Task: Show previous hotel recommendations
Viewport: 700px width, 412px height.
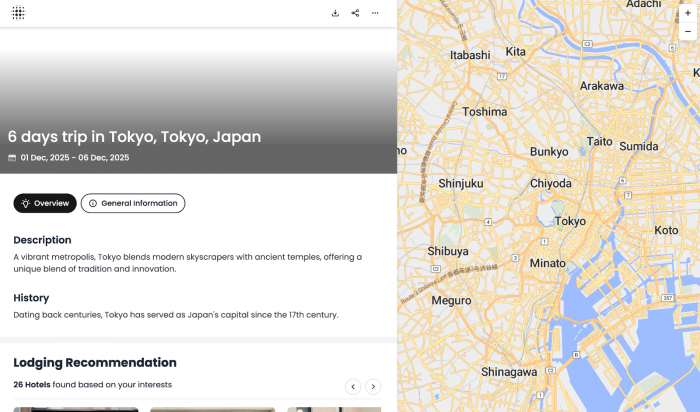Action: (353, 386)
